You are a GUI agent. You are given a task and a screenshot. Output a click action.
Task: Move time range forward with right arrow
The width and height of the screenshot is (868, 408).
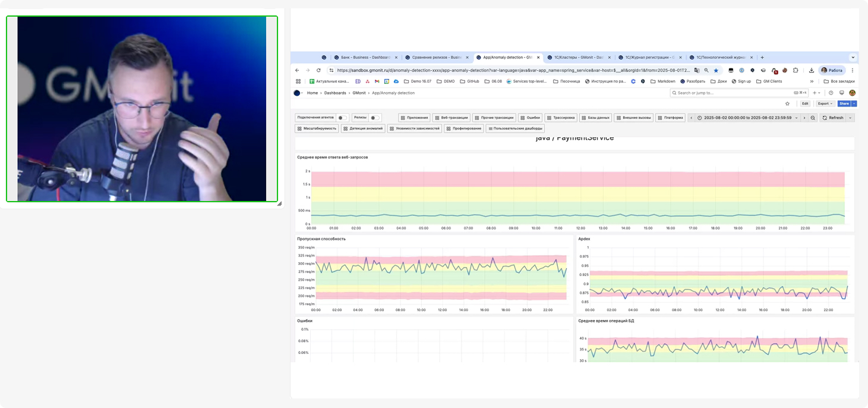click(804, 118)
